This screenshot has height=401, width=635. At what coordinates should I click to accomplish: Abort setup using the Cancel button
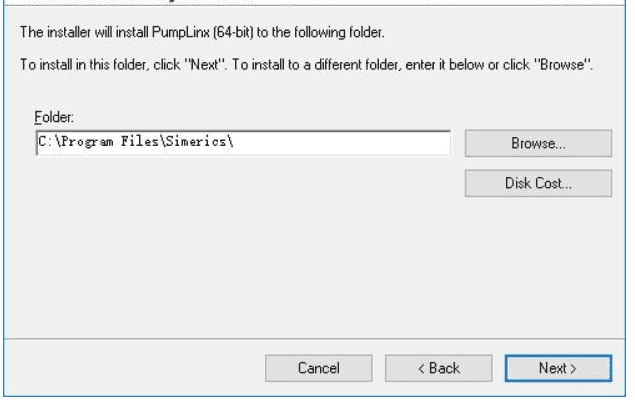318,368
